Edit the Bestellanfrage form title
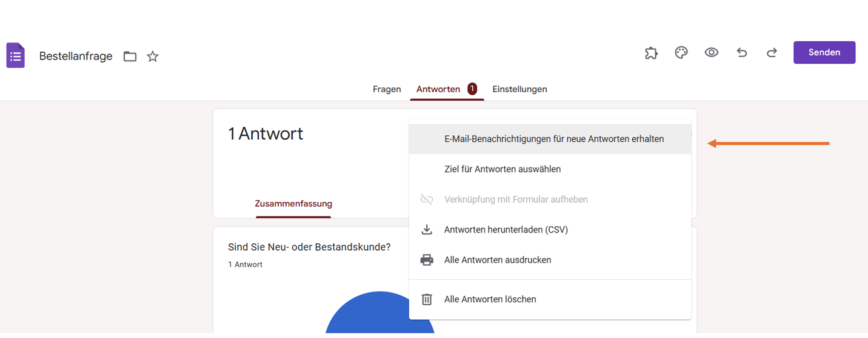The width and height of the screenshot is (868, 338). pyautogui.click(x=76, y=56)
